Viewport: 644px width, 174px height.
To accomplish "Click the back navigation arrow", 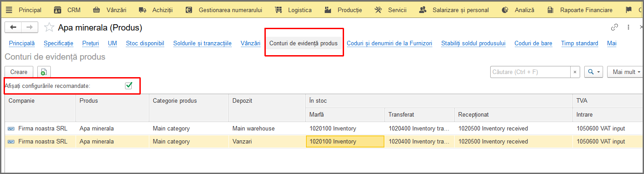I will point(13,27).
